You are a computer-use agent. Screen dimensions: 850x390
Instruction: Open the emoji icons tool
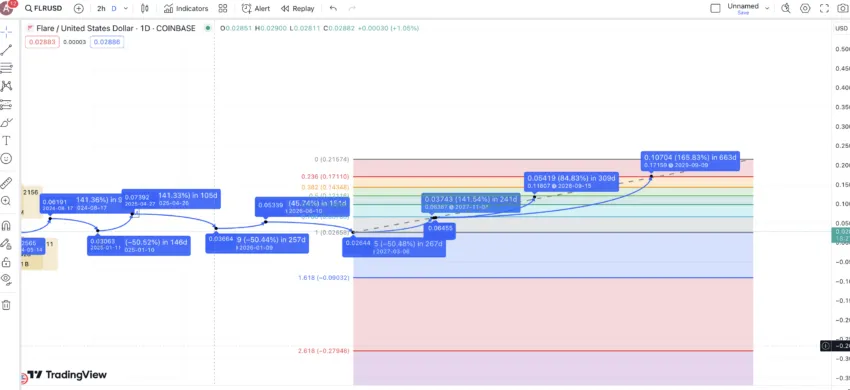tap(6, 158)
